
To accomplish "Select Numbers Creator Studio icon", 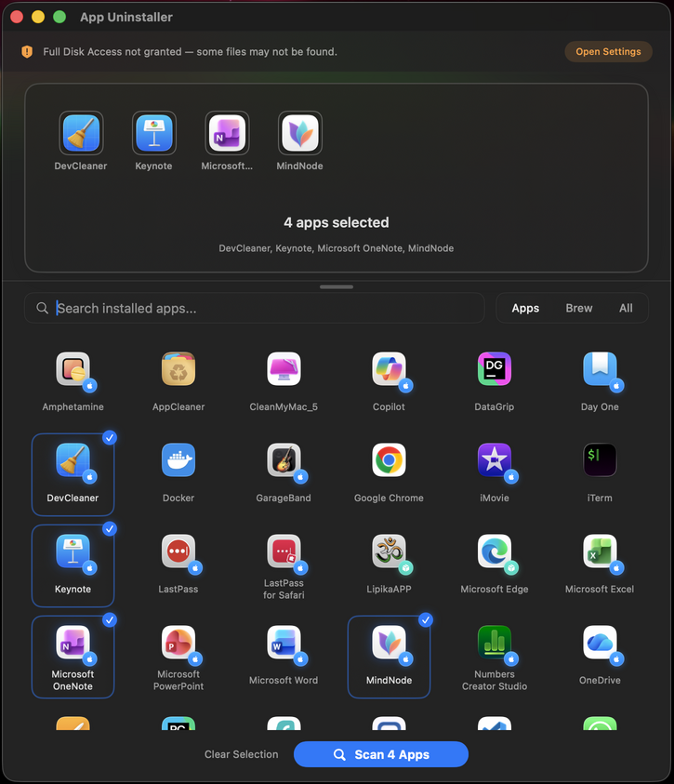I will click(495, 643).
